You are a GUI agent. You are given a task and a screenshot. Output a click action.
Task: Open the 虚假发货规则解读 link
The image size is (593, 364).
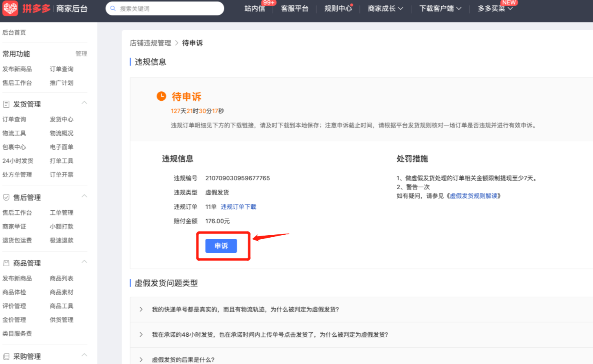[474, 196]
